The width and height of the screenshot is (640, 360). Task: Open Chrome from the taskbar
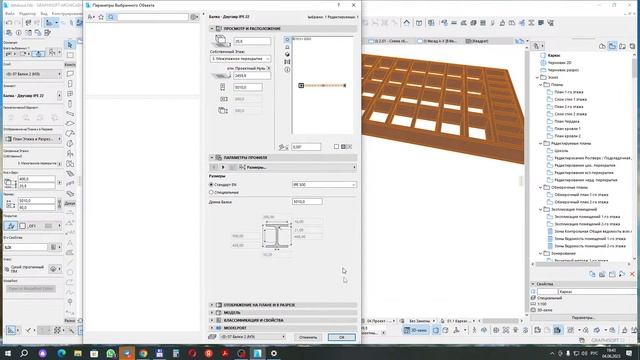143,353
